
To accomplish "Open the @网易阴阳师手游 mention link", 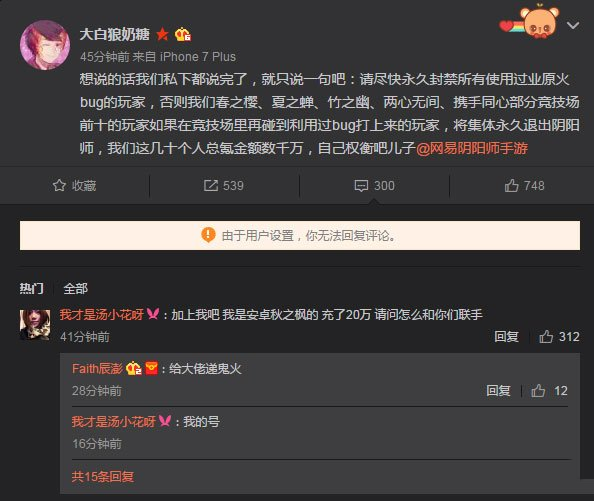I will pos(472,148).
